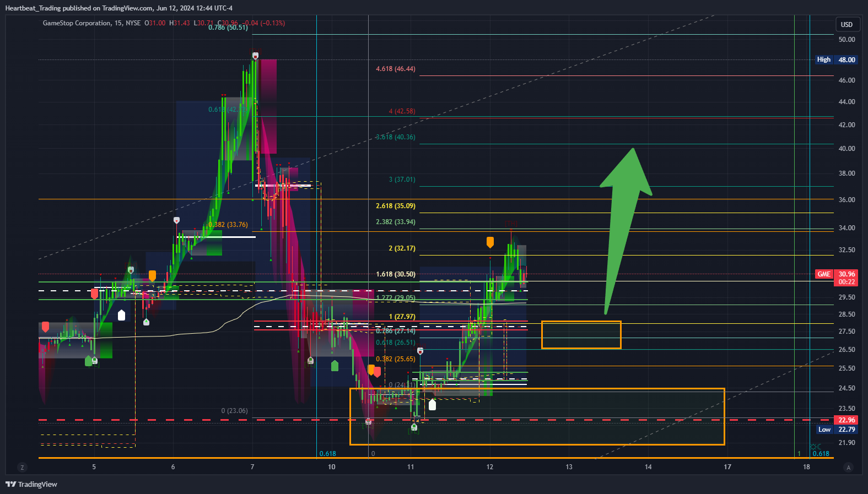Click the 3.618 (40.36) Fibonacci label

coord(396,137)
